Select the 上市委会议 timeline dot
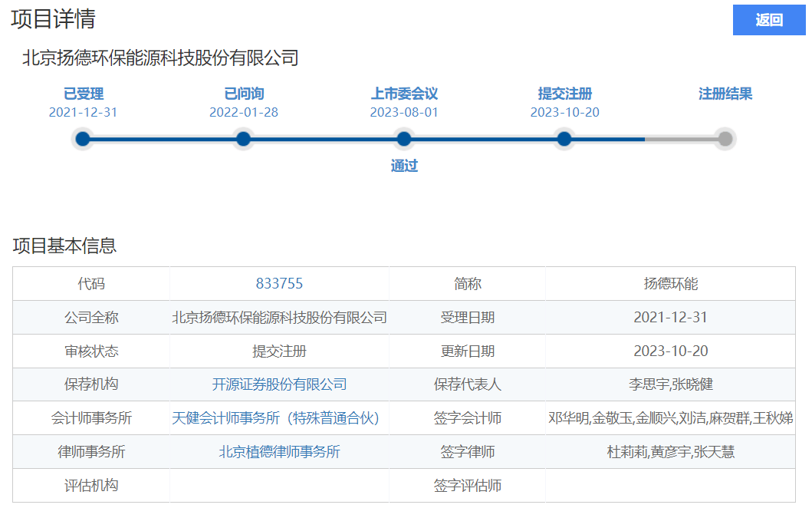This screenshot has width=812, height=508. pyautogui.click(x=404, y=139)
